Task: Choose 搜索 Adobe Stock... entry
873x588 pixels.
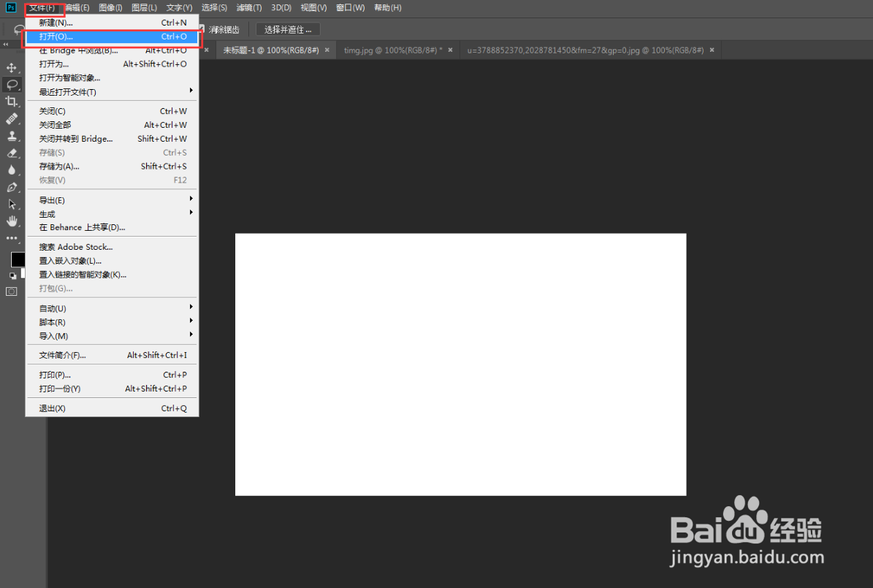Action: coord(112,247)
